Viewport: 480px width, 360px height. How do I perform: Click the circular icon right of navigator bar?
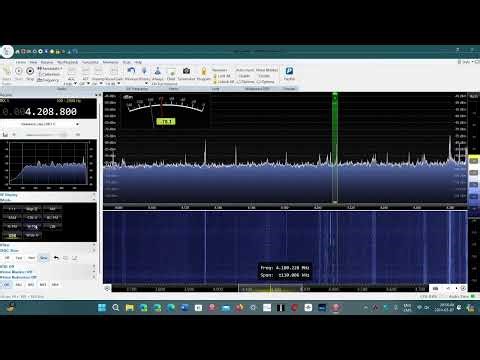tap(463, 288)
